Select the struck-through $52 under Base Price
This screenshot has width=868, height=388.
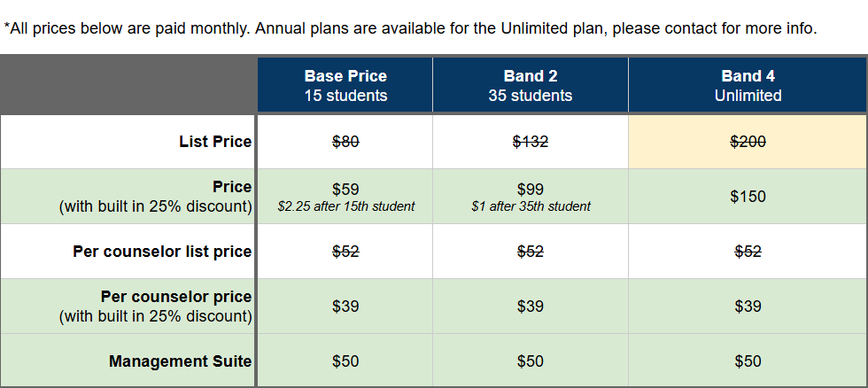point(345,252)
